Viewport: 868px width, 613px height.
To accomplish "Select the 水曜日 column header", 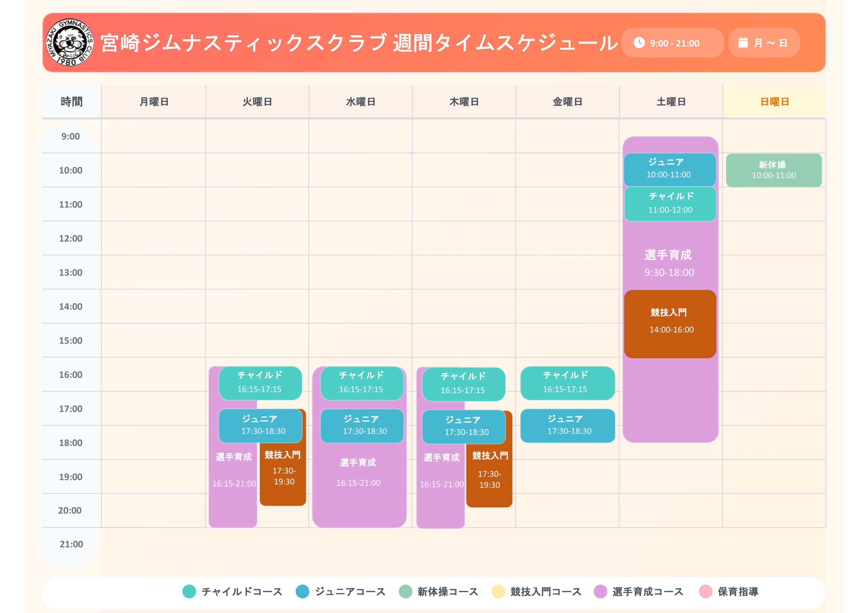I will click(361, 102).
